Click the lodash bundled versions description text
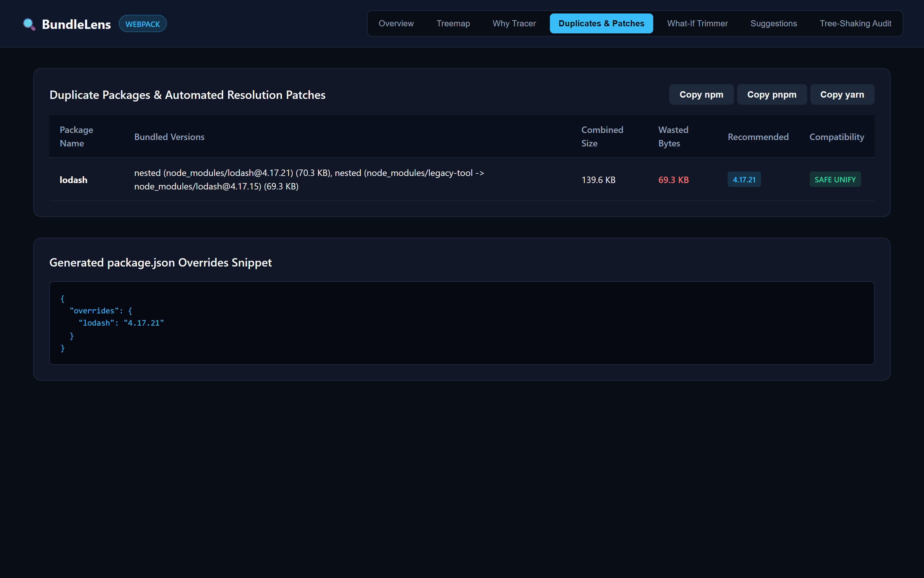 (x=309, y=179)
